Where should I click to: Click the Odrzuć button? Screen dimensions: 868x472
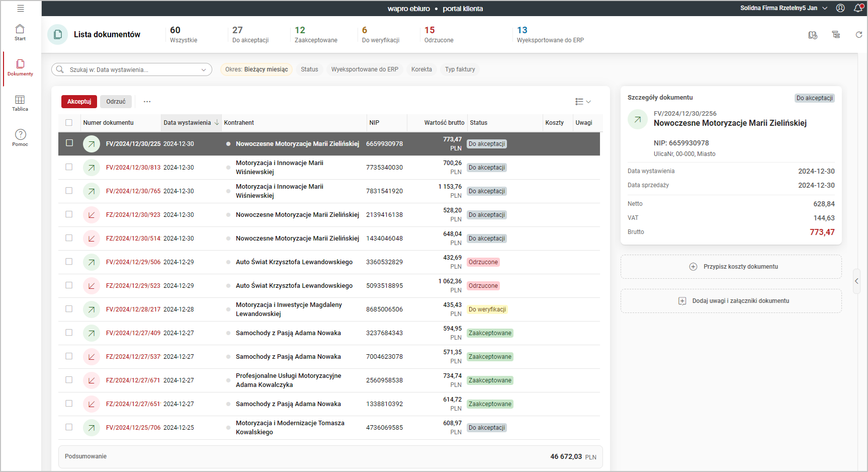tap(116, 102)
